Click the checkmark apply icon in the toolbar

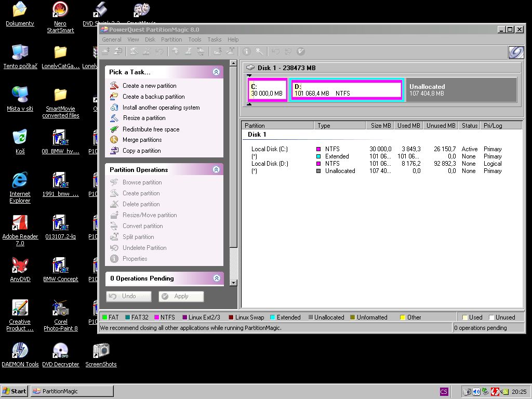click(x=301, y=51)
